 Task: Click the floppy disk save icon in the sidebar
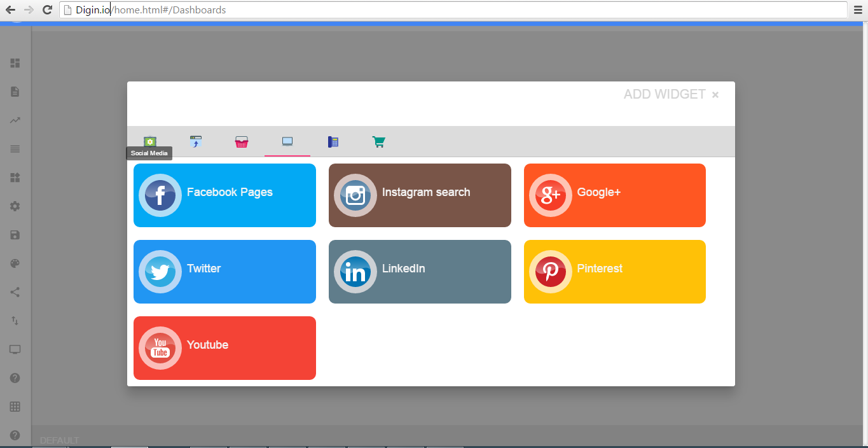15,235
